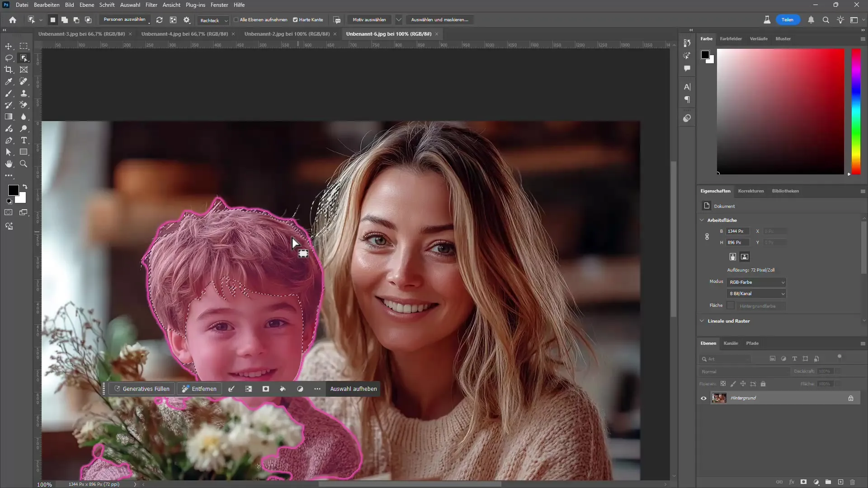The image size is (868, 488).
Task: Collapse the Arbeitsfläche section
Action: 702,221
